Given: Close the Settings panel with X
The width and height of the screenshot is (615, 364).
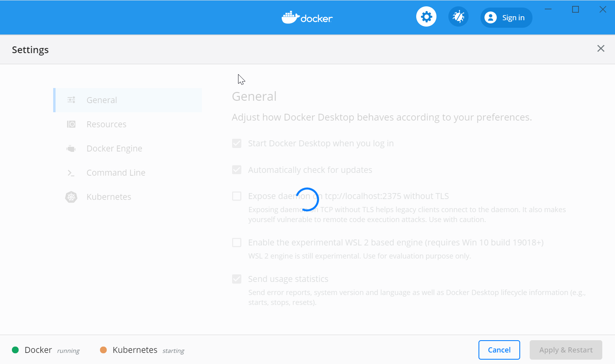Looking at the screenshot, I should [601, 48].
